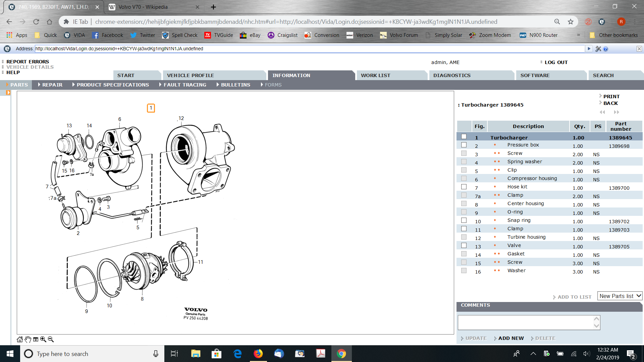The image size is (644, 362).
Task: Click the previous page double-arrow icon
Action: click(602, 112)
